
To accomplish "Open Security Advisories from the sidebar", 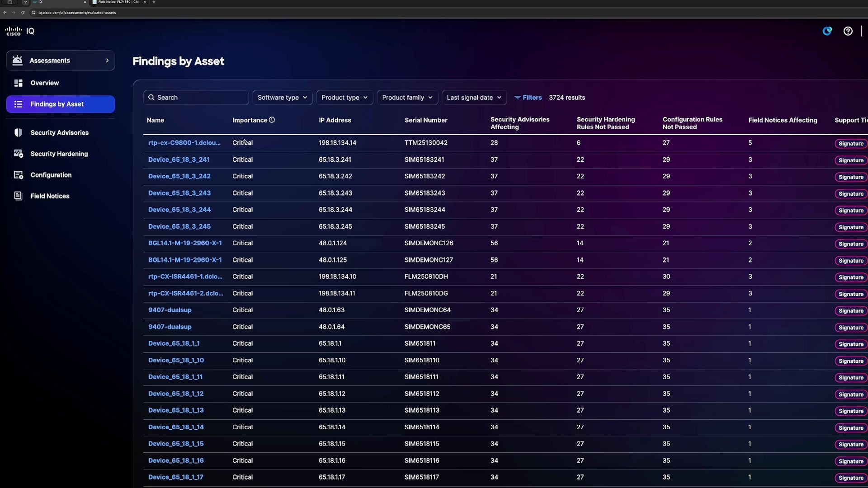I will pyautogui.click(x=60, y=133).
